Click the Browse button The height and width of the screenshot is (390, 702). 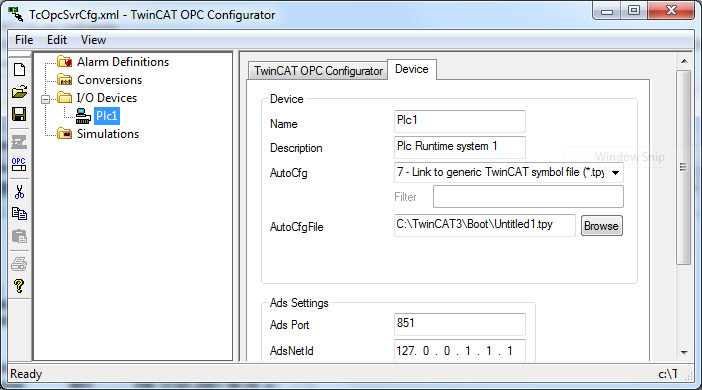tap(601, 226)
